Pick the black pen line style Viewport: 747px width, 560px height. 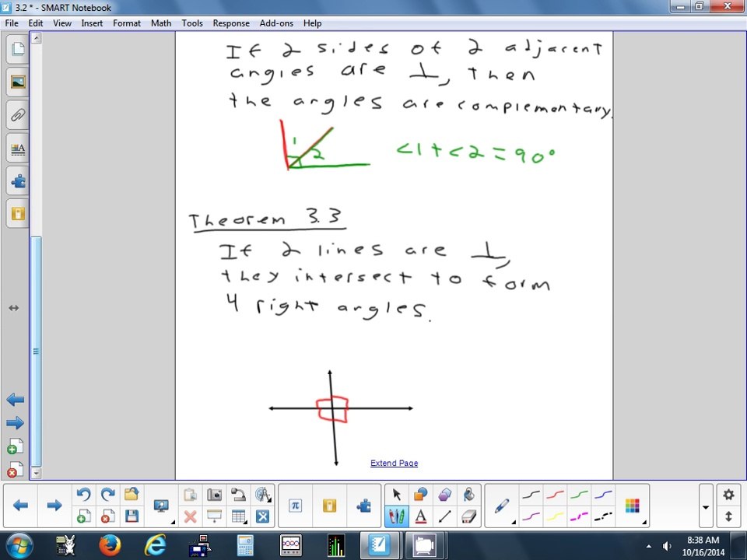(531, 495)
